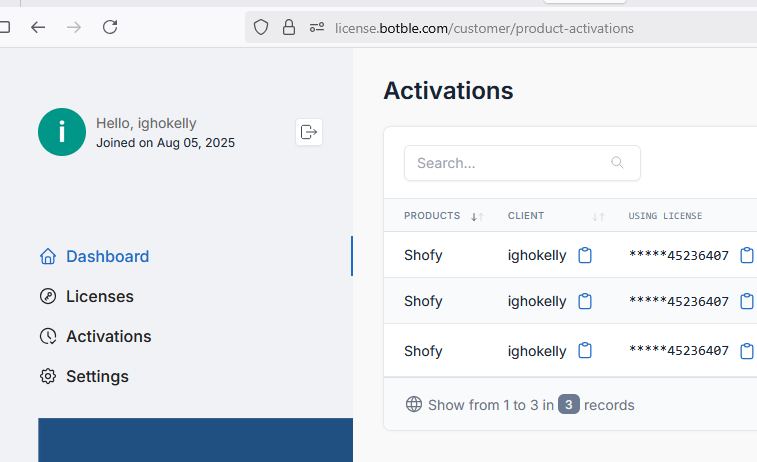Select Shofy product in second row

tap(423, 301)
